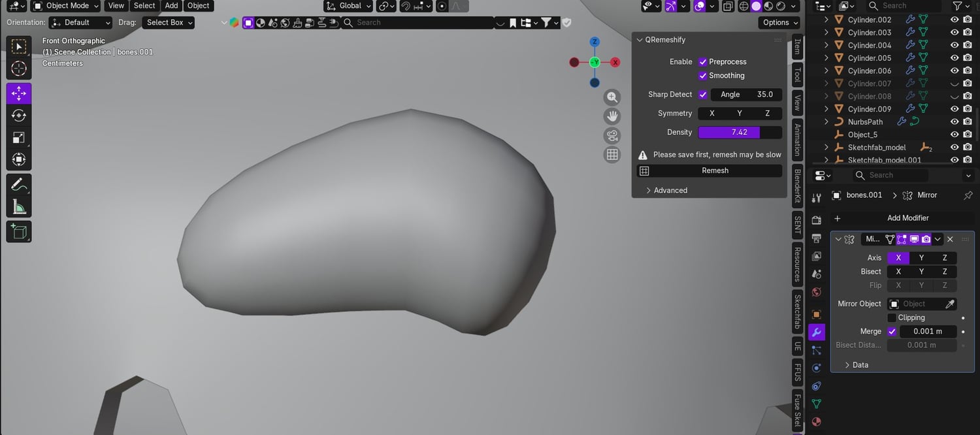Switch to the BlenderKit sidebar tab
Screen dimensions: 980x435
click(797, 186)
